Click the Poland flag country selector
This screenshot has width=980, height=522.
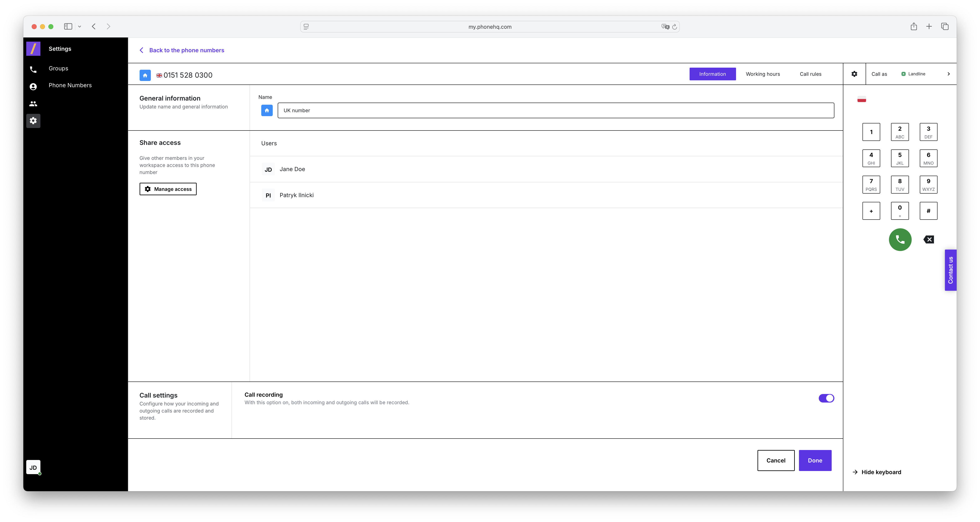[862, 100]
